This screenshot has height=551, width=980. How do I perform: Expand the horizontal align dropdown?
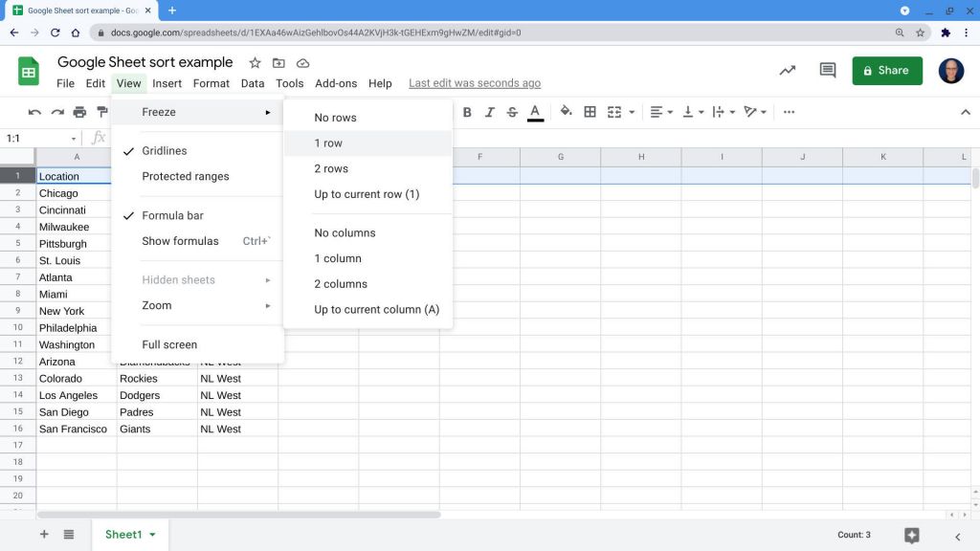coord(669,112)
